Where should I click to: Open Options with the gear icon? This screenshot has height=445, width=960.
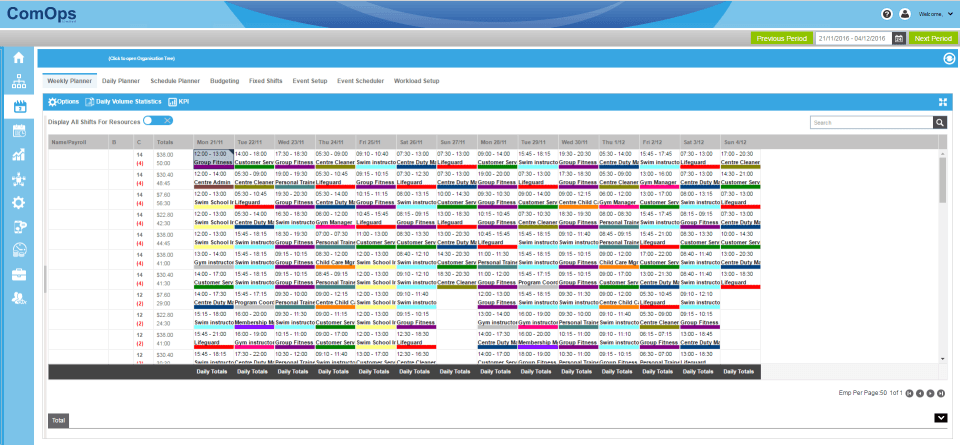point(64,102)
